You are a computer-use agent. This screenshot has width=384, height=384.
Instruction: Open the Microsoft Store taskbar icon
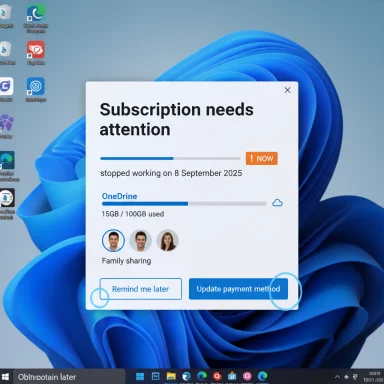tap(232, 376)
